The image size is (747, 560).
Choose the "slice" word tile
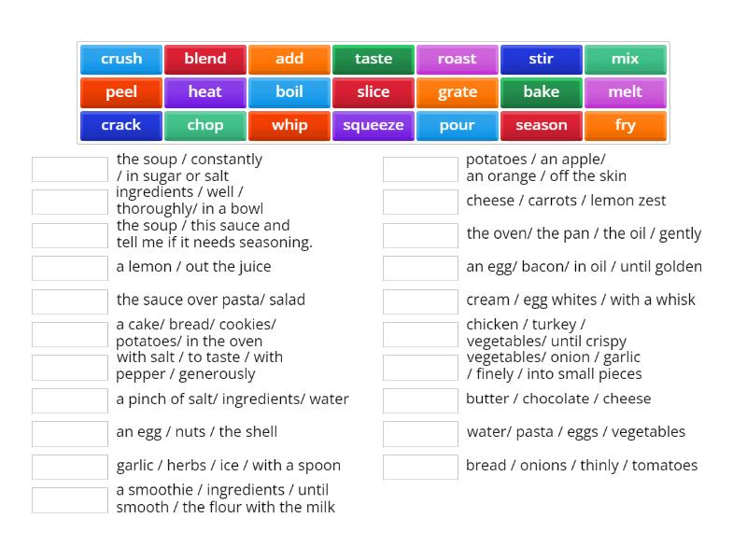click(373, 92)
